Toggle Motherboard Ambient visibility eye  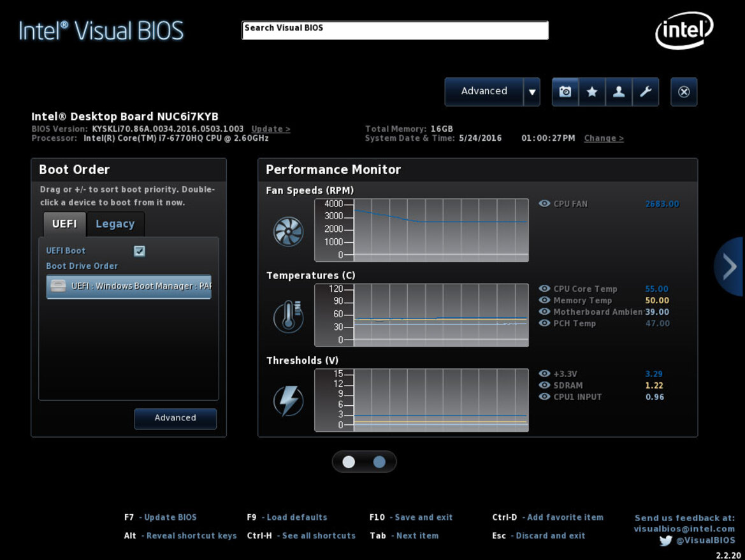544,312
